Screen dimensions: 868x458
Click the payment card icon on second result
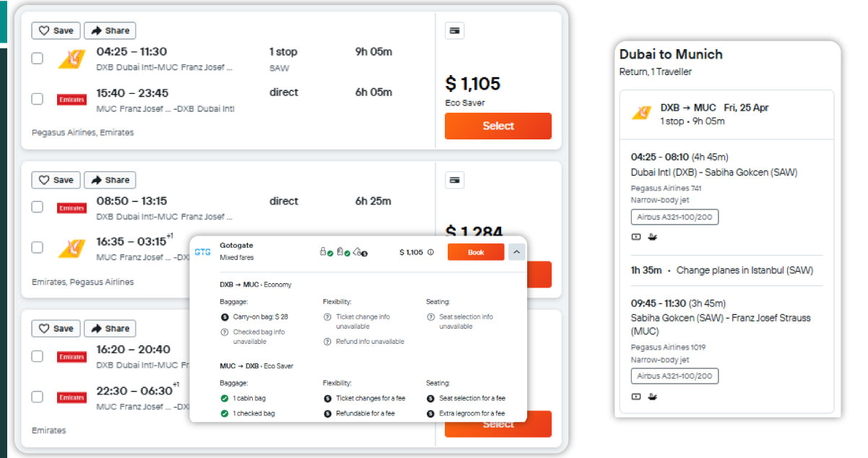(x=454, y=180)
